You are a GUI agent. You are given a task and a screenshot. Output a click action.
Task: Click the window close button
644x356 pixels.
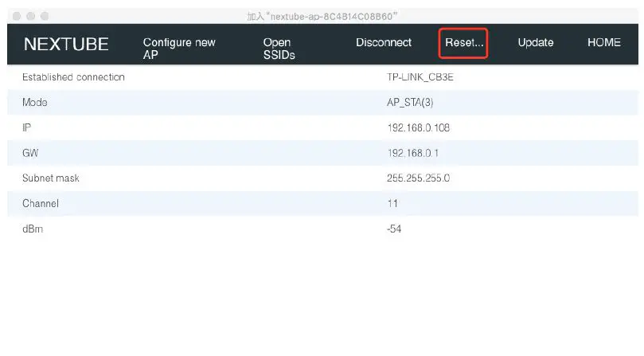click(x=17, y=16)
